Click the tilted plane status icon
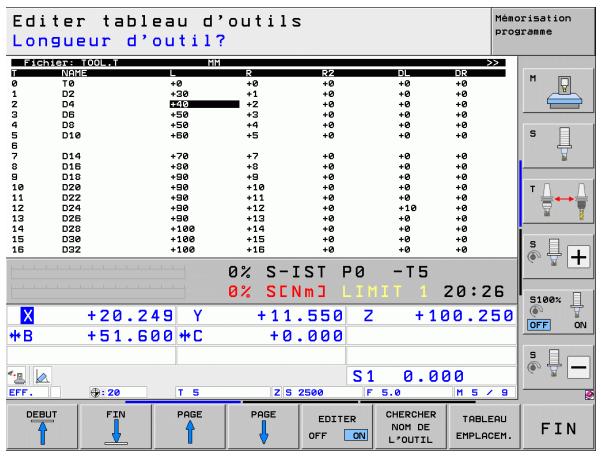The image size is (601, 456). tap(42, 376)
